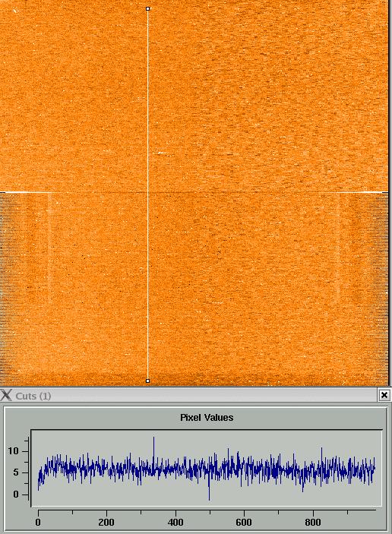The height and width of the screenshot is (534, 392).
Task: Click the 0 label on the x-axis
Action: click(38, 522)
